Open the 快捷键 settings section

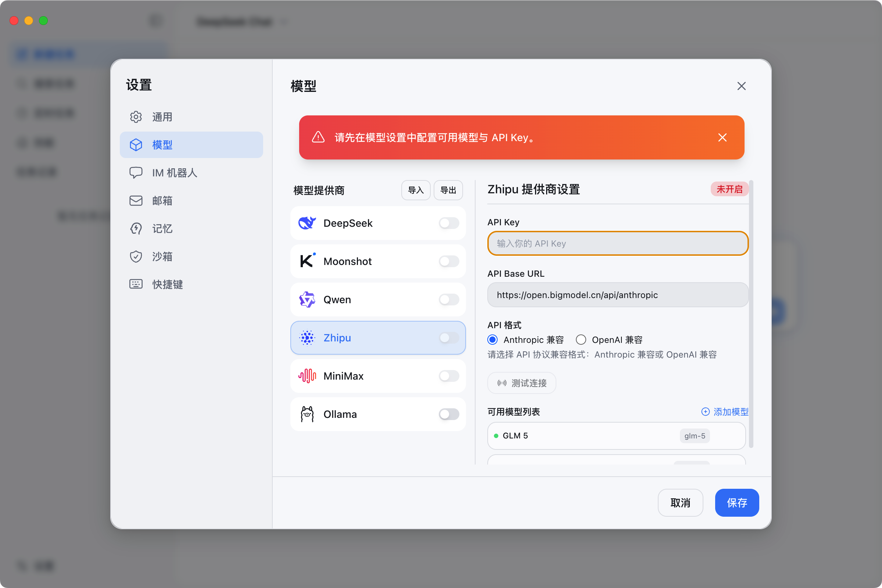click(x=167, y=284)
